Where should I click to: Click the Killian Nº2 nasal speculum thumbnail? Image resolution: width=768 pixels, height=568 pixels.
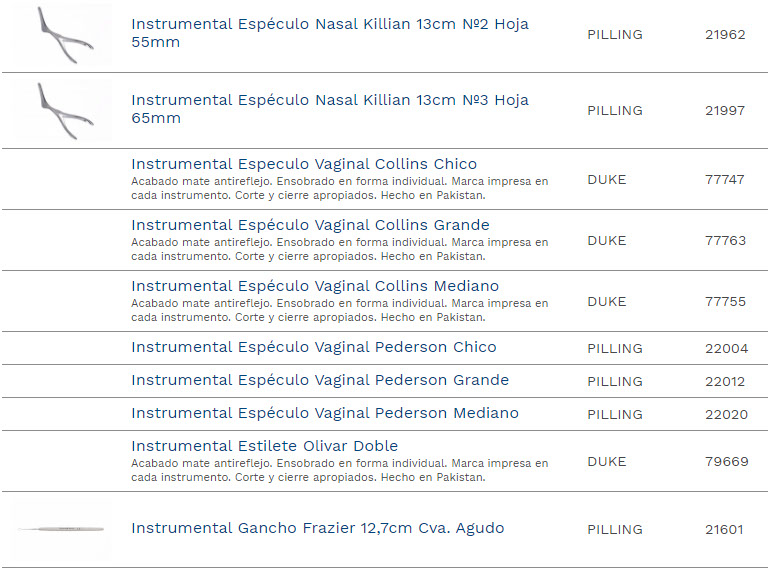[62, 35]
